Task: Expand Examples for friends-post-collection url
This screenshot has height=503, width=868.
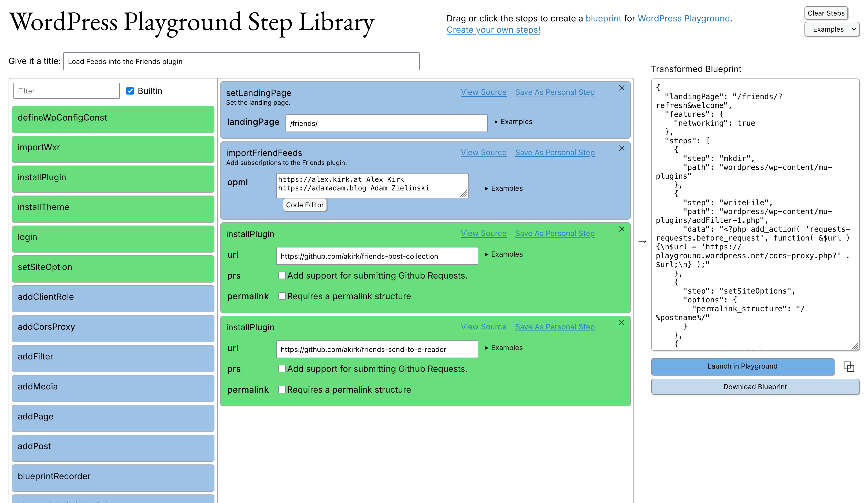Action: [x=504, y=254]
